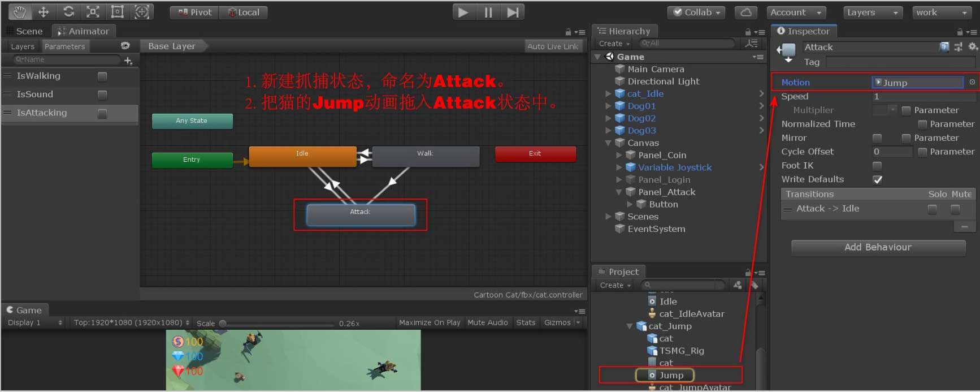Select the Move tool

coord(44,12)
